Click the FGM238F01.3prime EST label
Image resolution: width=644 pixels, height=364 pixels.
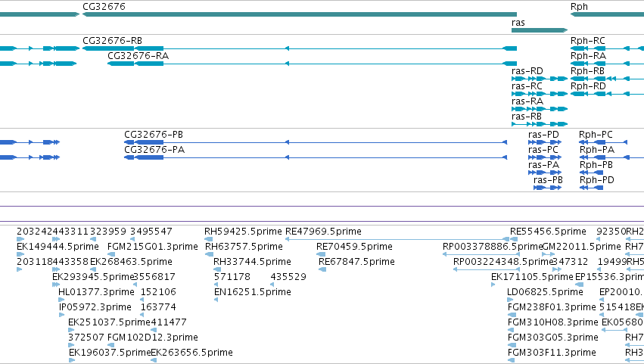(x=552, y=308)
